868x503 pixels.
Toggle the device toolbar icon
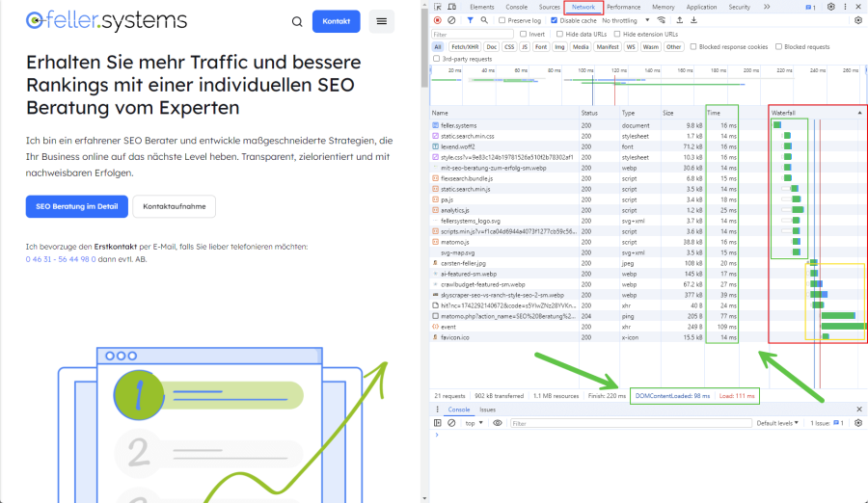click(451, 7)
